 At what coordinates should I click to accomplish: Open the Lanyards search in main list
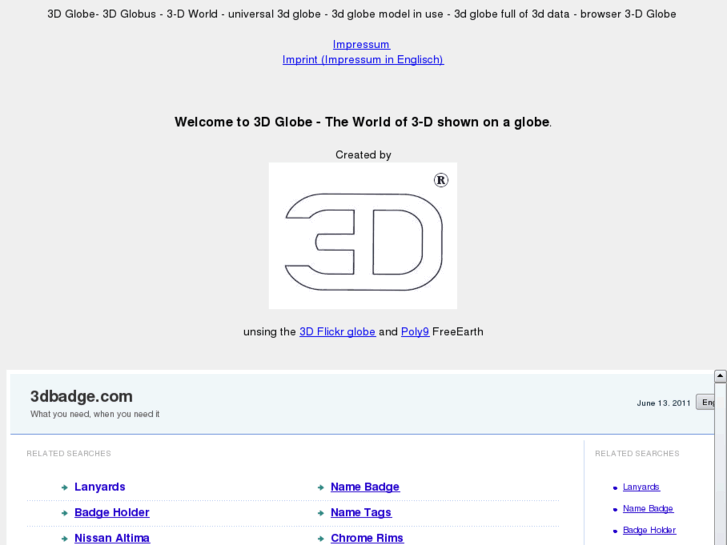pos(100,487)
